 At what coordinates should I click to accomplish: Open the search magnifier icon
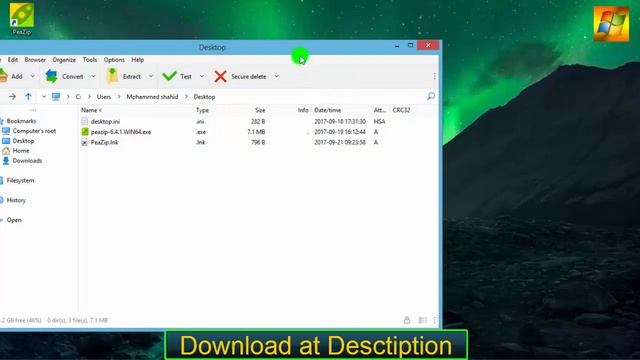coord(431,96)
